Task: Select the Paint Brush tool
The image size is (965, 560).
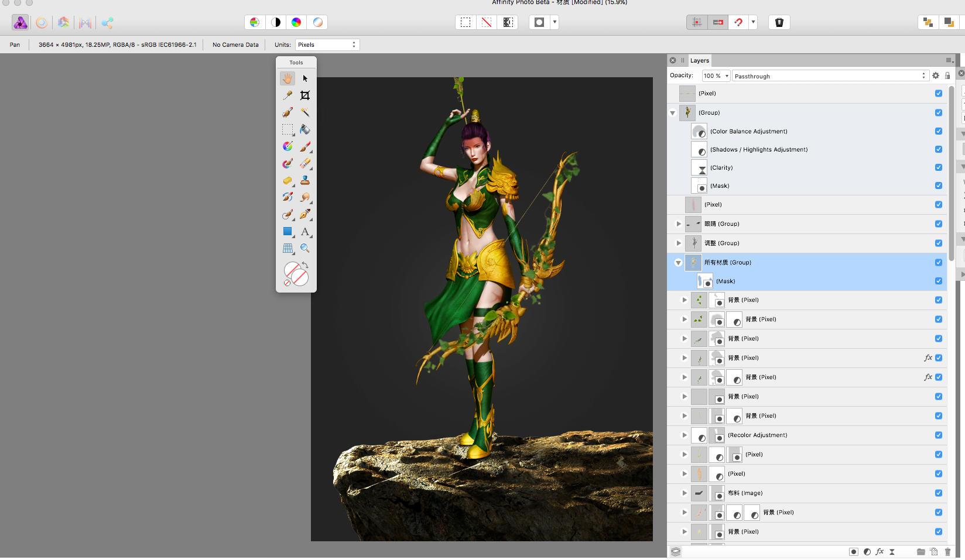Action: (305, 146)
